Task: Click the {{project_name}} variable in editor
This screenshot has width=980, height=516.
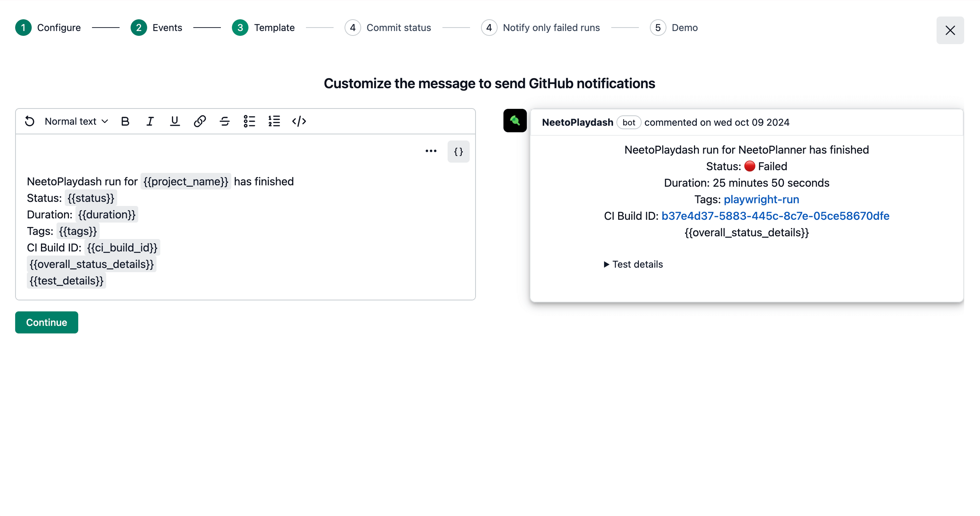Action: [x=186, y=182]
